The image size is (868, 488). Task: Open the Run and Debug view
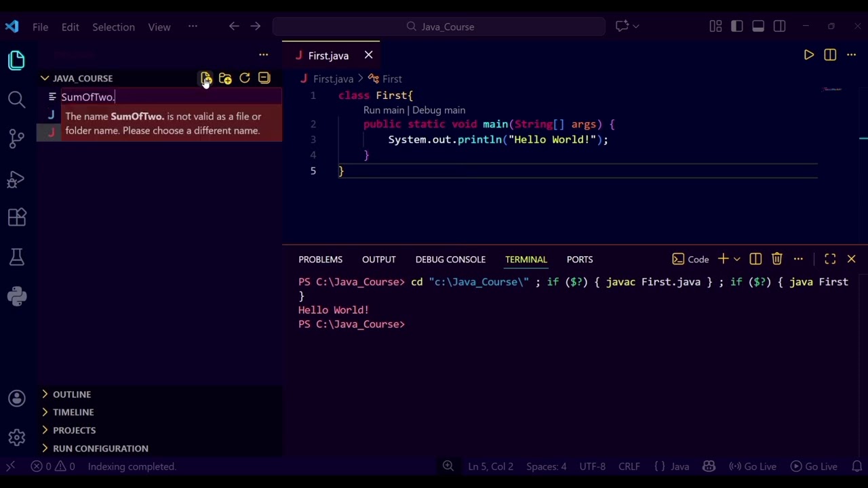(x=17, y=178)
